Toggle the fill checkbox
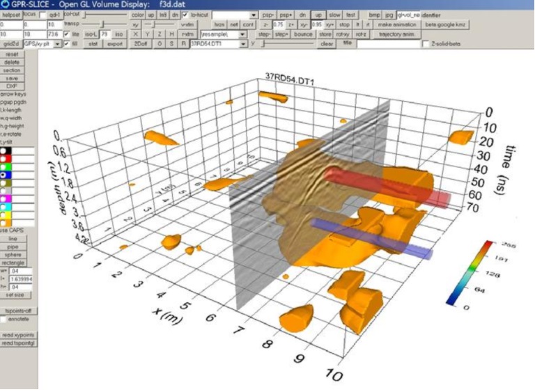 click(x=67, y=44)
